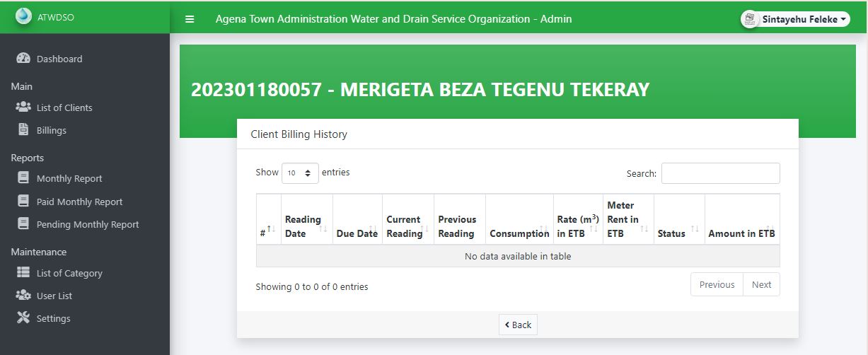Click the Back button
Screen dimensions: 868x355
point(518,325)
